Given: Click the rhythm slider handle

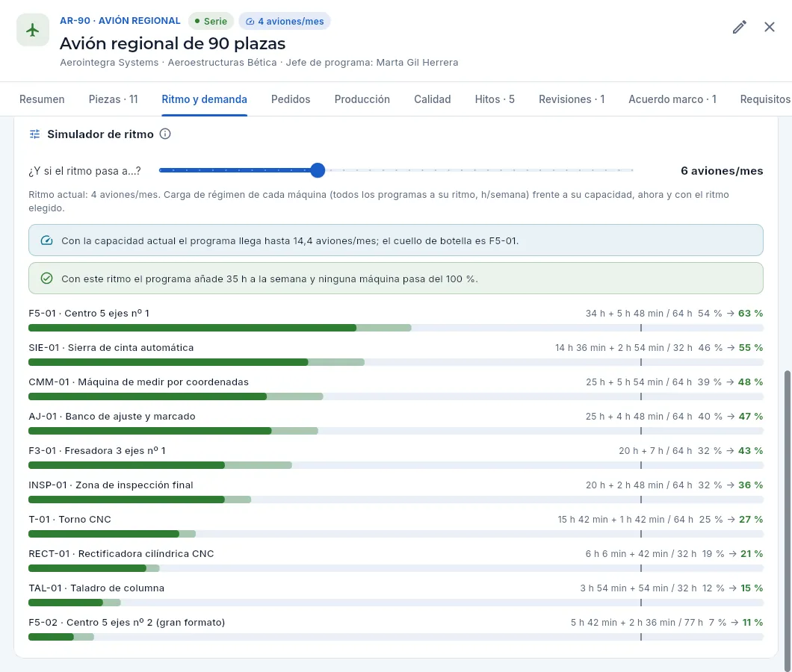Looking at the screenshot, I should tap(318, 170).
